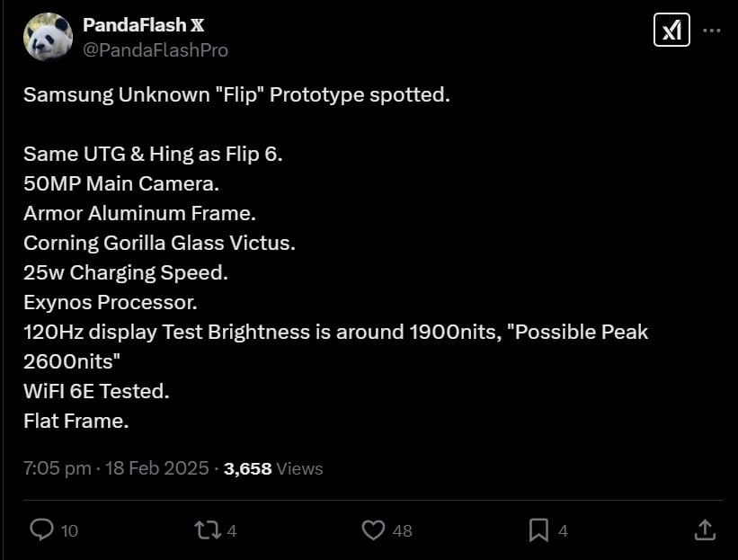738x560 pixels.
Task: Toggle the bookmark icon on the post
Action: [x=538, y=530]
